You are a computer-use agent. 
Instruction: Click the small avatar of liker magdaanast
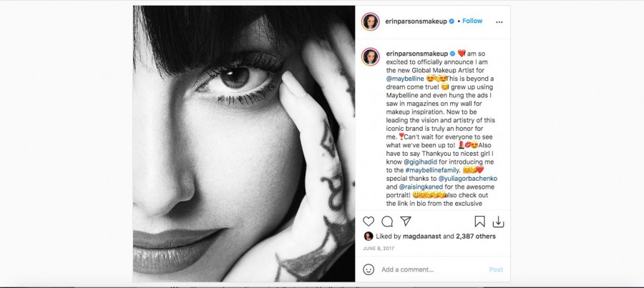(x=369, y=236)
